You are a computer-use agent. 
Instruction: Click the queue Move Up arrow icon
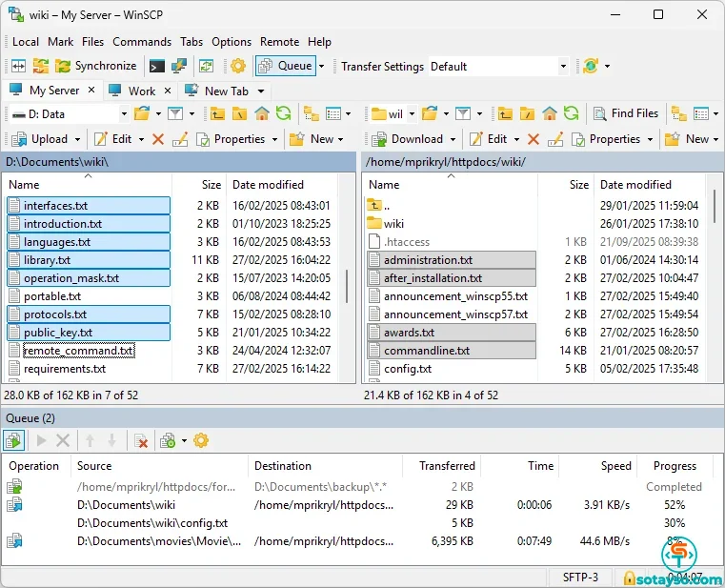(91, 440)
